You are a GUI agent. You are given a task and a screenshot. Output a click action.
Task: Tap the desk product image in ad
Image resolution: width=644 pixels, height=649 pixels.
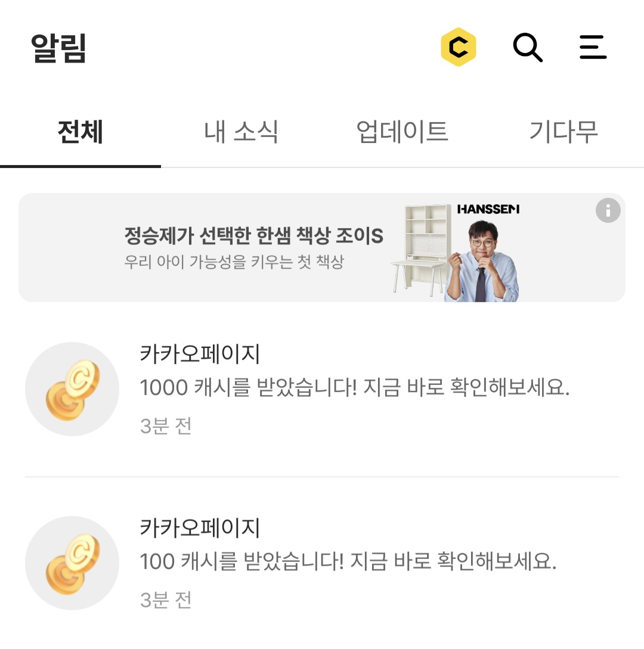pos(421,249)
